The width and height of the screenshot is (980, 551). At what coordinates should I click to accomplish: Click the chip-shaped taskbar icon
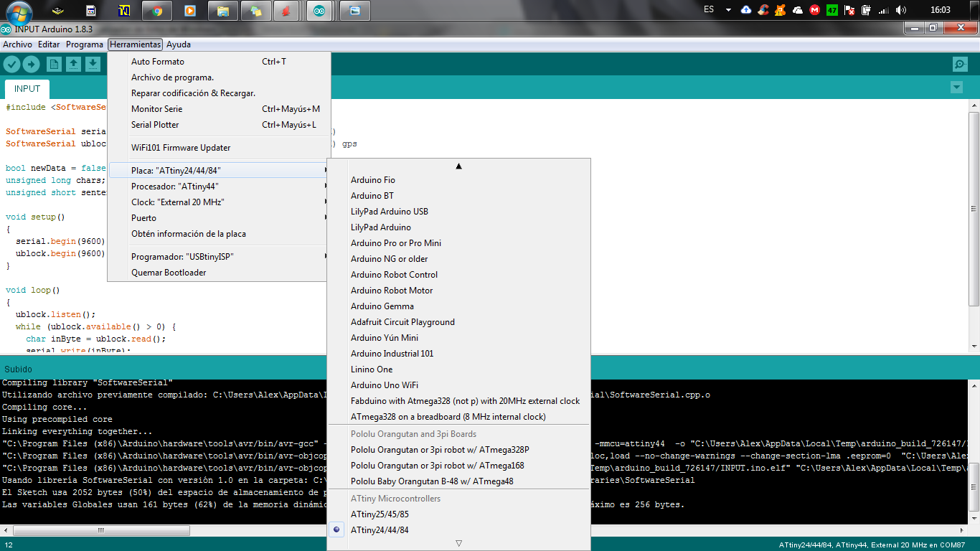pos(58,11)
